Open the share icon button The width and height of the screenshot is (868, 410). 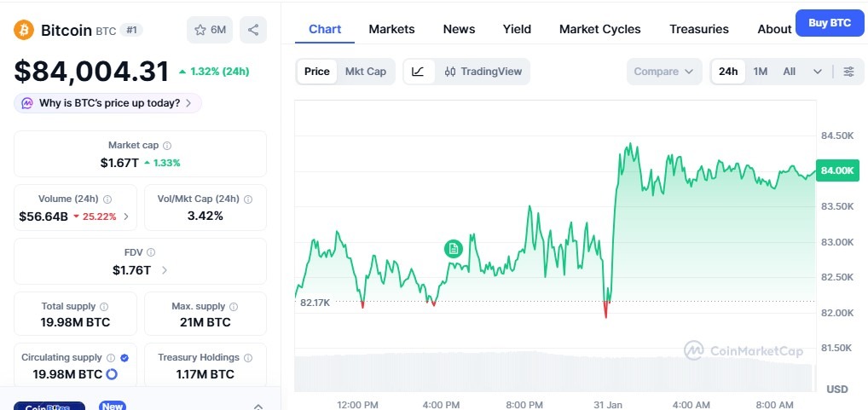[x=253, y=30]
